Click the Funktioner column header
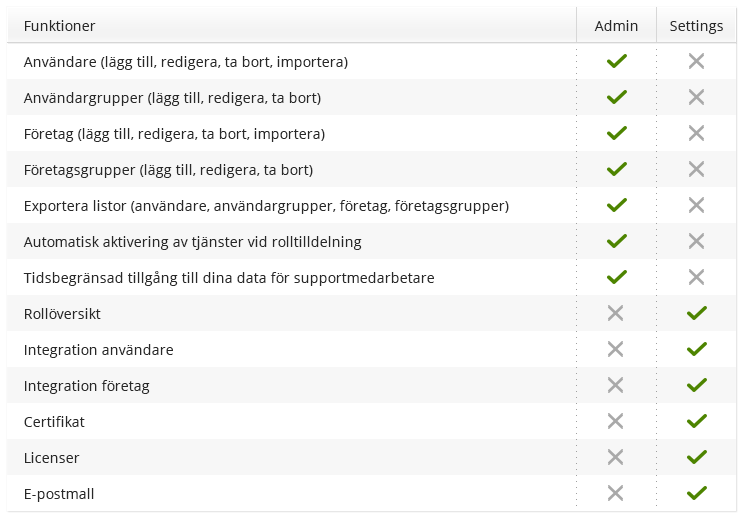The image size is (742, 517). point(60,26)
